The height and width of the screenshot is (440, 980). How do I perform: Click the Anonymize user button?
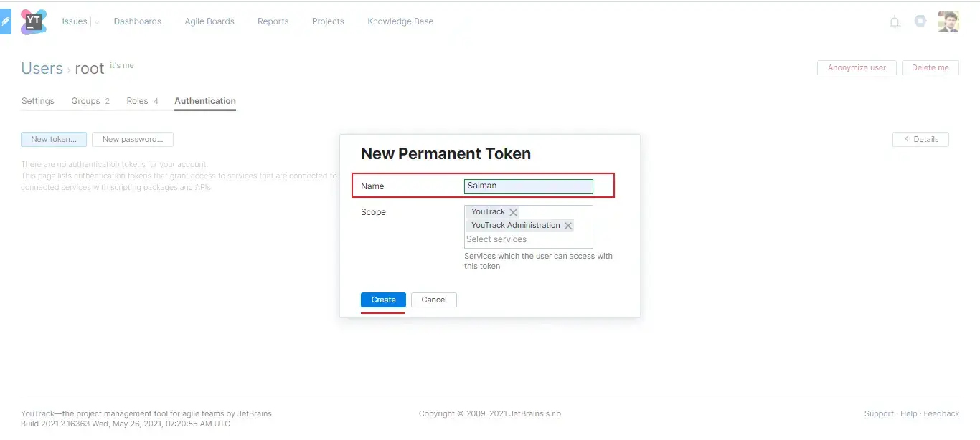pyautogui.click(x=857, y=67)
